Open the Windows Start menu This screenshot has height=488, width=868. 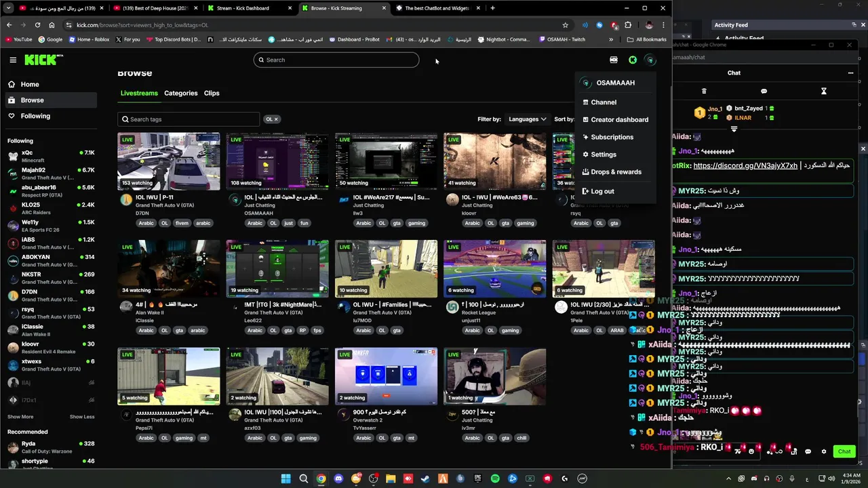click(286, 479)
